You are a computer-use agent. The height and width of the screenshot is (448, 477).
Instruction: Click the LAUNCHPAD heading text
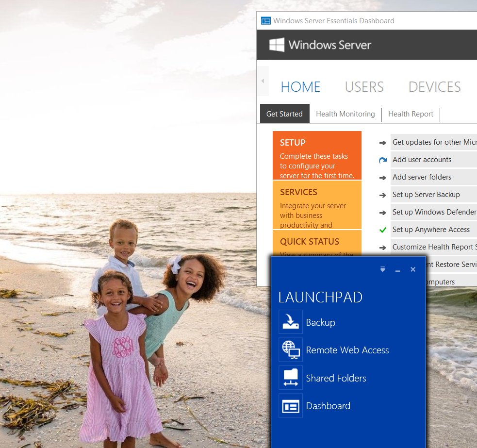point(320,298)
